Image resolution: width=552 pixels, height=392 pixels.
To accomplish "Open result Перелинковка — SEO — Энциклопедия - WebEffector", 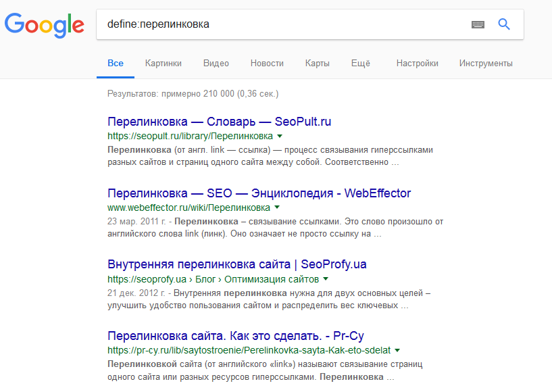I will [x=259, y=193].
